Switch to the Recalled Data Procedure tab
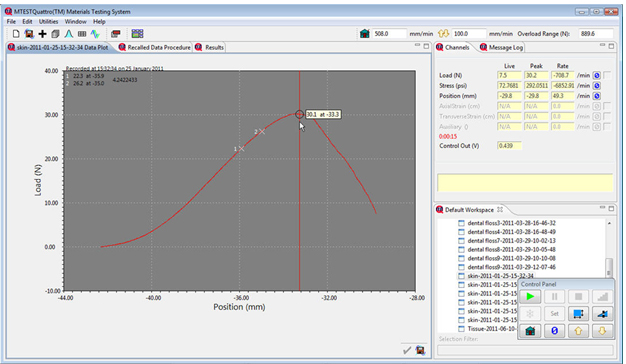626x364 pixels. [155, 47]
